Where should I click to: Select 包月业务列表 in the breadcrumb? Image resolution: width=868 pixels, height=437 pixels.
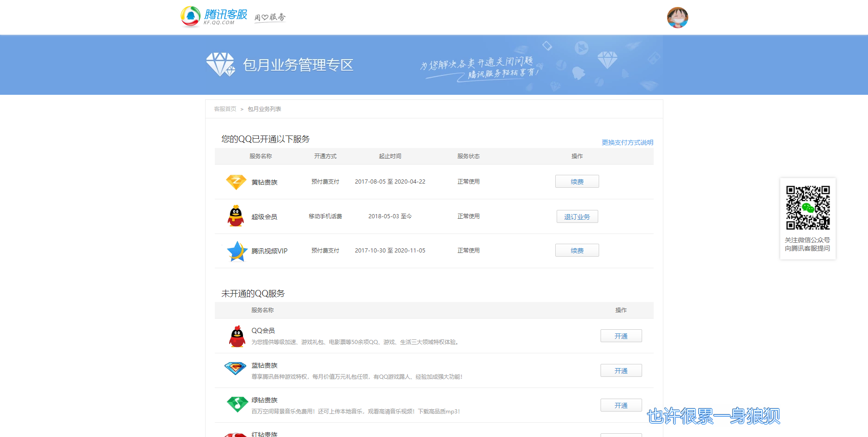point(264,109)
